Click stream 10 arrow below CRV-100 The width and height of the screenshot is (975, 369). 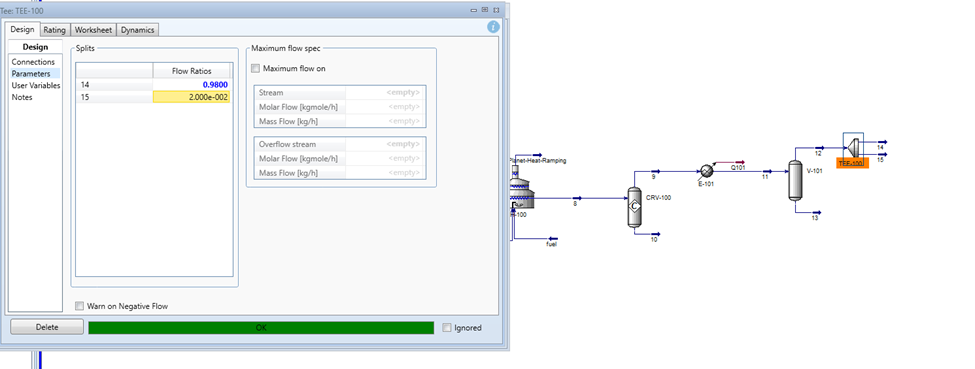point(655,234)
